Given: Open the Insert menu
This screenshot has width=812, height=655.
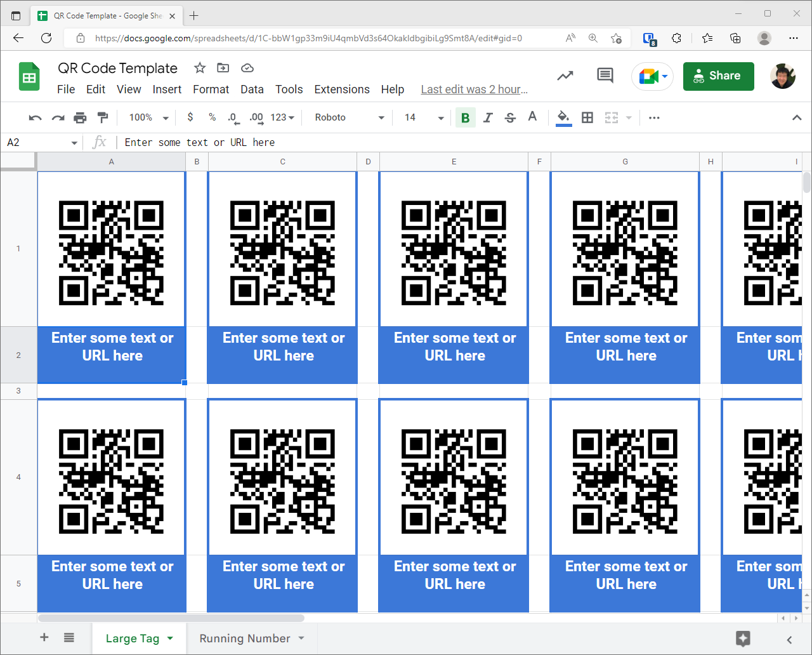Looking at the screenshot, I should (x=167, y=89).
